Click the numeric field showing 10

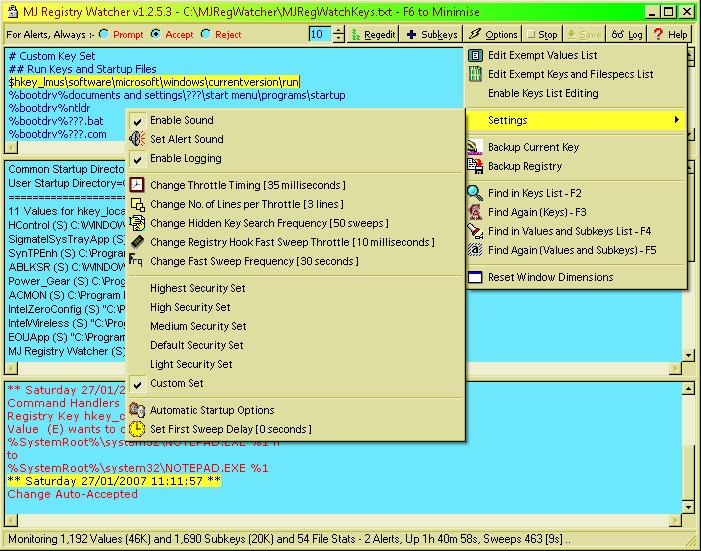pos(321,34)
